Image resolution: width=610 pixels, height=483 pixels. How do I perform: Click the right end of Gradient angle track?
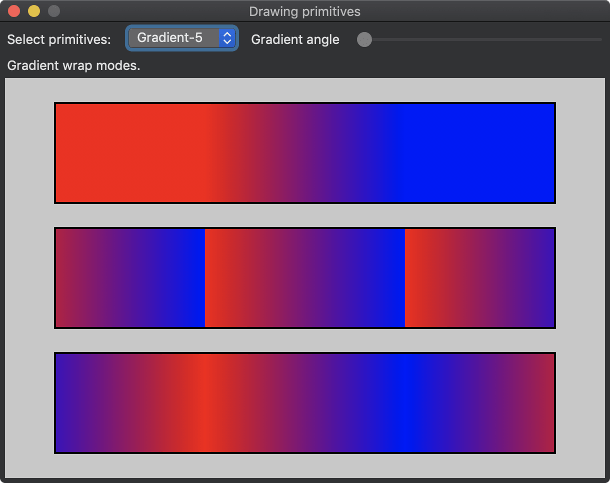[x=599, y=39]
